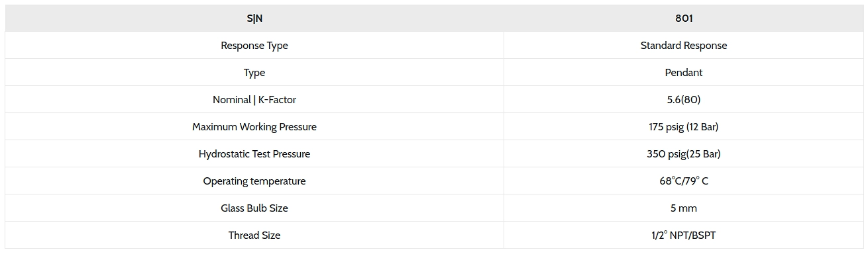The width and height of the screenshot is (868, 254).
Task: Select the 5.6(80) value cell
Action: 684,100
